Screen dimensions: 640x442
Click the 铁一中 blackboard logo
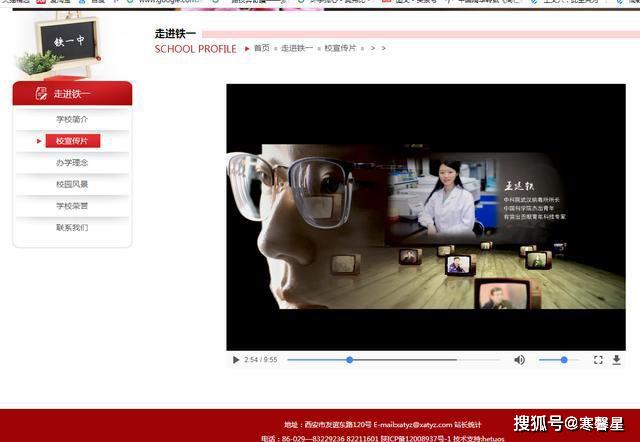coord(68,41)
